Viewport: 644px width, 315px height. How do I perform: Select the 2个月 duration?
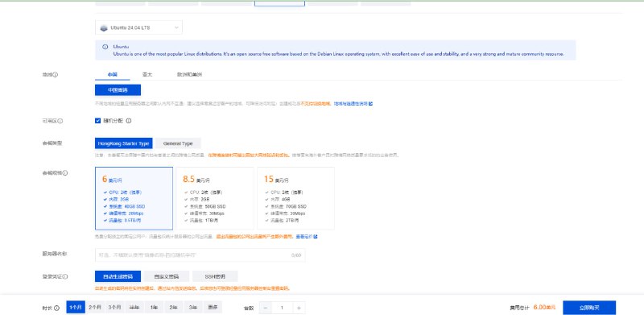(x=95, y=307)
